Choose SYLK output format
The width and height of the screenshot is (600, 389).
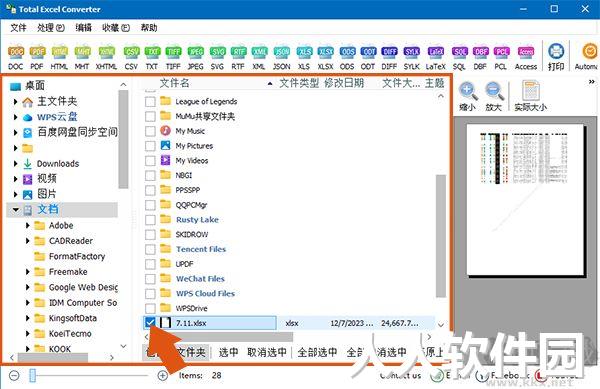tap(412, 57)
